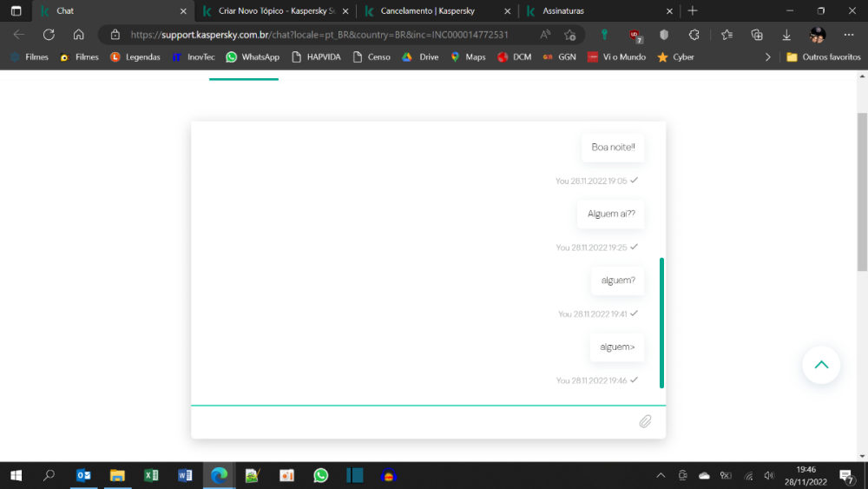Open the Cyber bookmark

click(675, 57)
